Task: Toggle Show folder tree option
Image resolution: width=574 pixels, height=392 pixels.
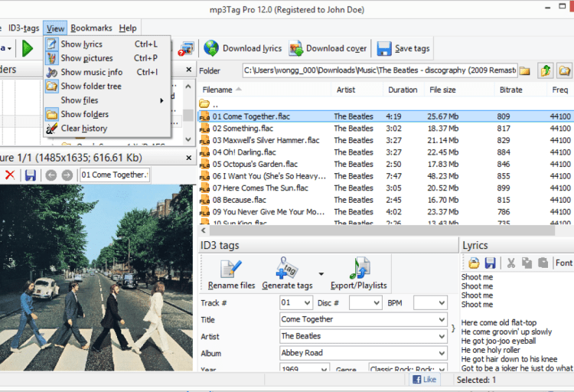Action: pyautogui.click(x=90, y=87)
